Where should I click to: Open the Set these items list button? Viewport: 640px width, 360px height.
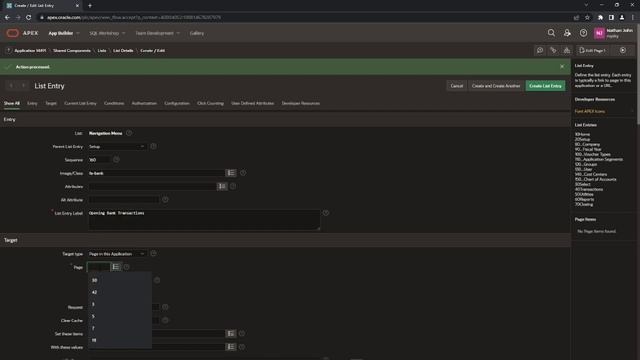click(x=231, y=333)
